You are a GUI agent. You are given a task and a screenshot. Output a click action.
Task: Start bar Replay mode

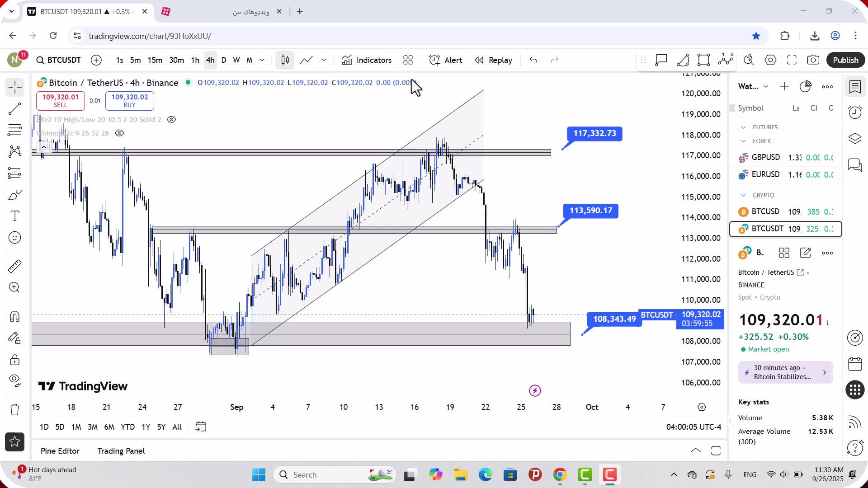[x=493, y=60]
